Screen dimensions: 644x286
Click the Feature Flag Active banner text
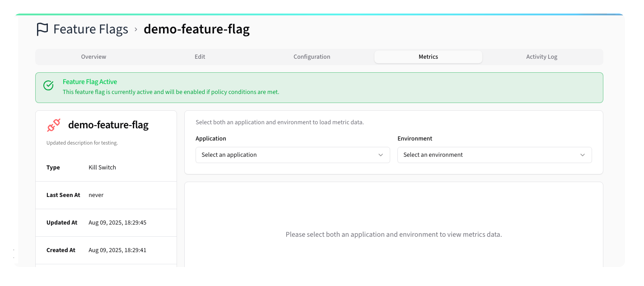90,82
